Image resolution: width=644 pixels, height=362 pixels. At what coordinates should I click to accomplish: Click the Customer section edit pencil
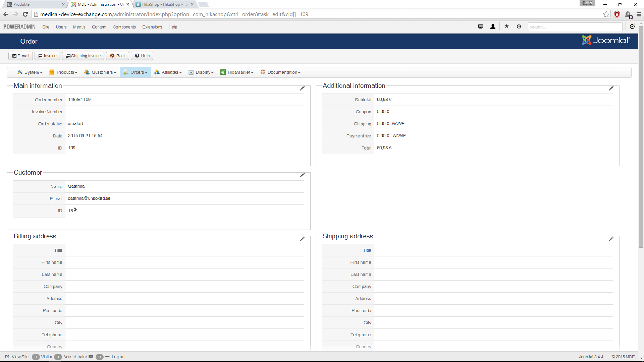point(302,175)
